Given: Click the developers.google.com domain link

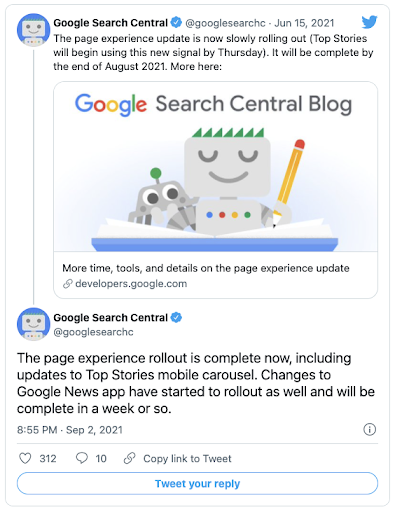Looking at the screenshot, I should [x=131, y=284].
